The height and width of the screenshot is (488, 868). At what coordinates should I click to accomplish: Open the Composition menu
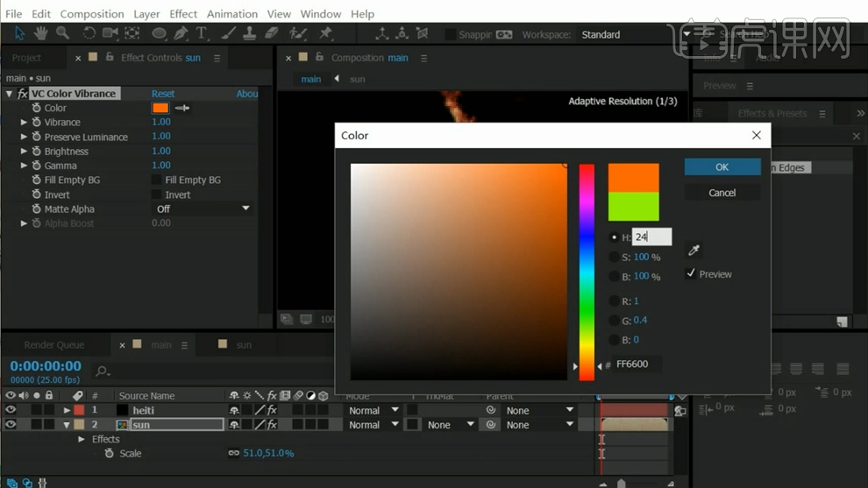[92, 14]
